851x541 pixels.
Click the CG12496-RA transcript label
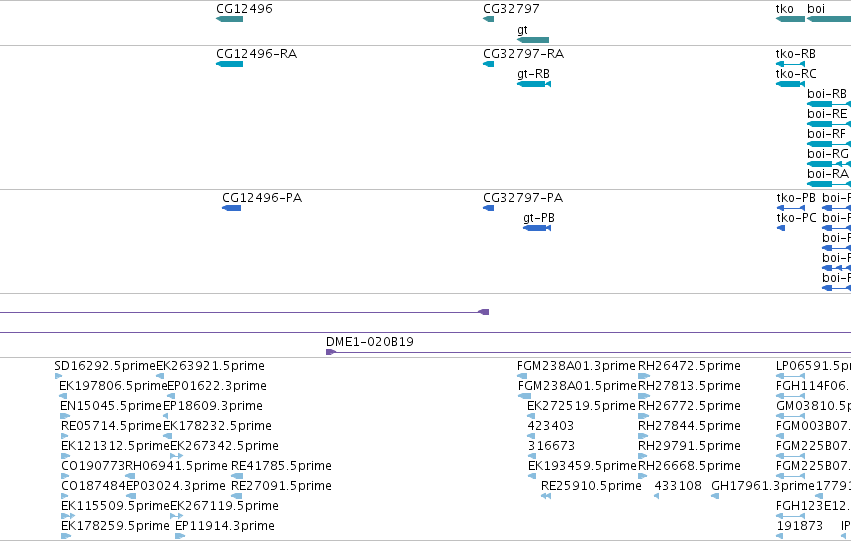[256, 54]
